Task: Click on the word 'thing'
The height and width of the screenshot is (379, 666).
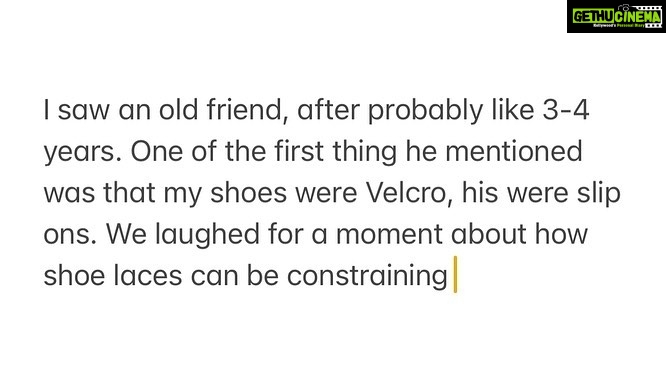Action: pos(364,153)
